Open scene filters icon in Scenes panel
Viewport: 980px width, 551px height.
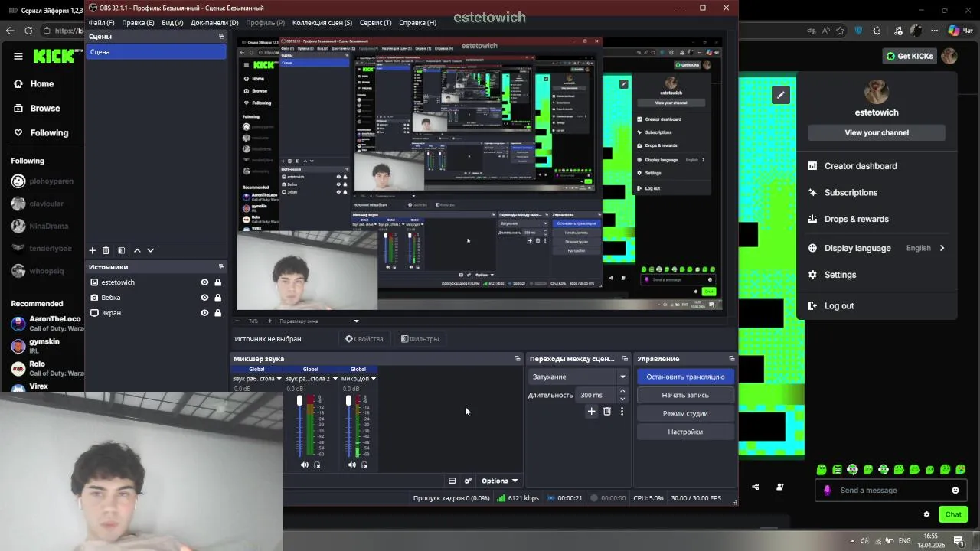point(121,250)
